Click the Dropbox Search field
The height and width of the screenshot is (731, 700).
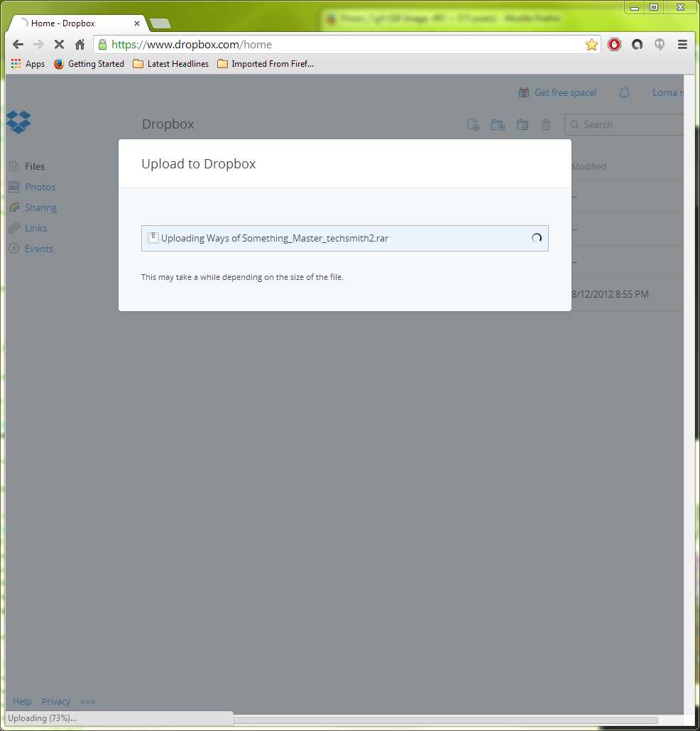click(x=624, y=124)
